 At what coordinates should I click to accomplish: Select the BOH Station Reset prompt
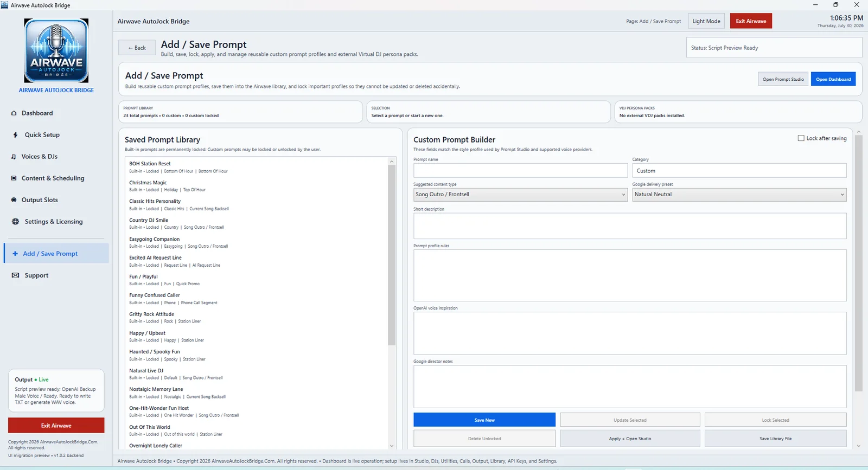click(x=256, y=167)
